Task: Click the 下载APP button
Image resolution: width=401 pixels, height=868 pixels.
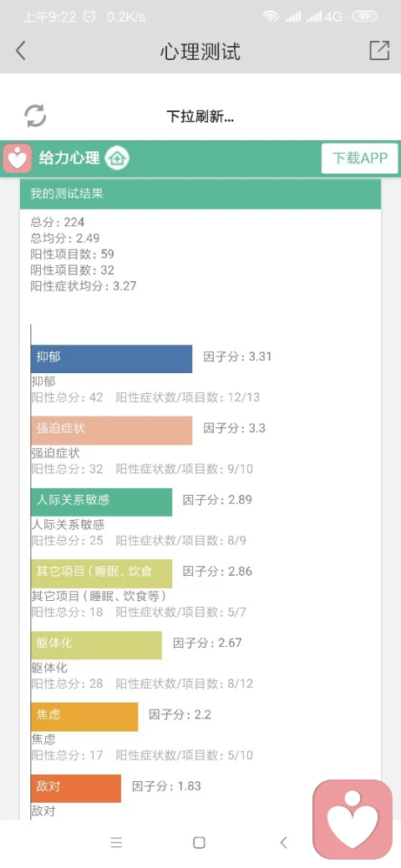Action: [360, 159]
